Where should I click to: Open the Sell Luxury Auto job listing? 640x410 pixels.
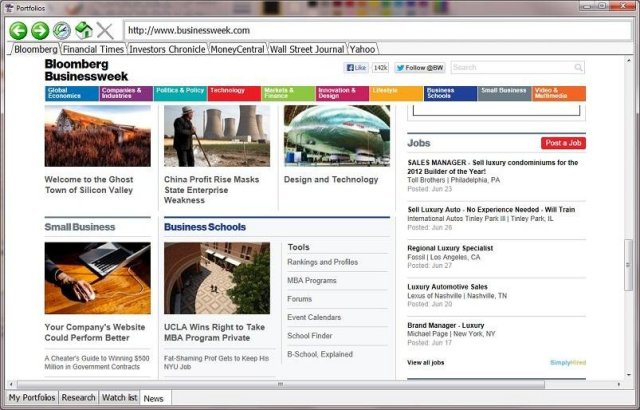point(491,210)
